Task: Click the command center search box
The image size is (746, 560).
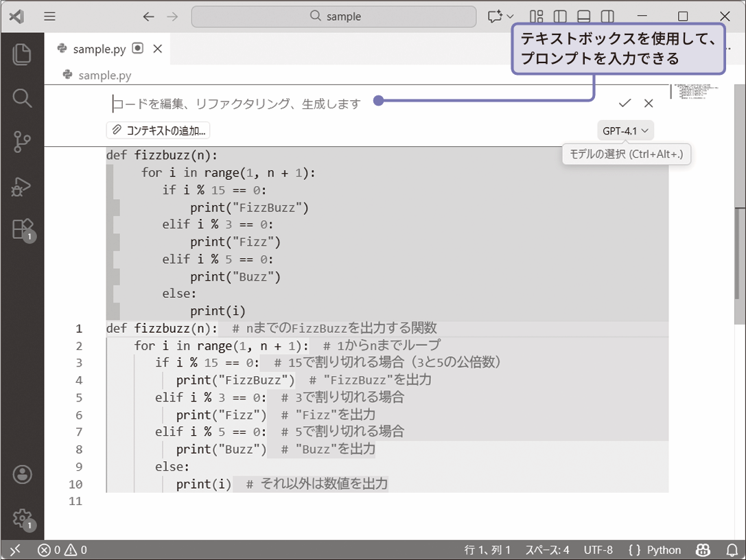Action: click(334, 16)
